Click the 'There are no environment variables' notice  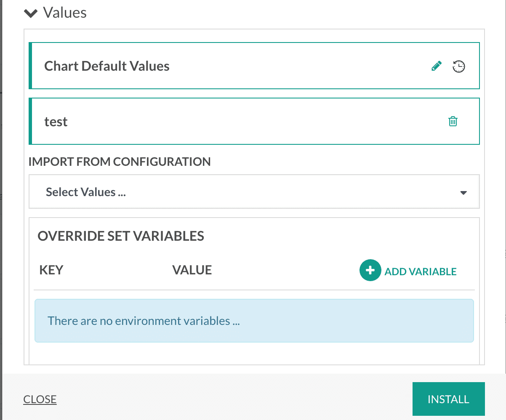click(x=254, y=321)
